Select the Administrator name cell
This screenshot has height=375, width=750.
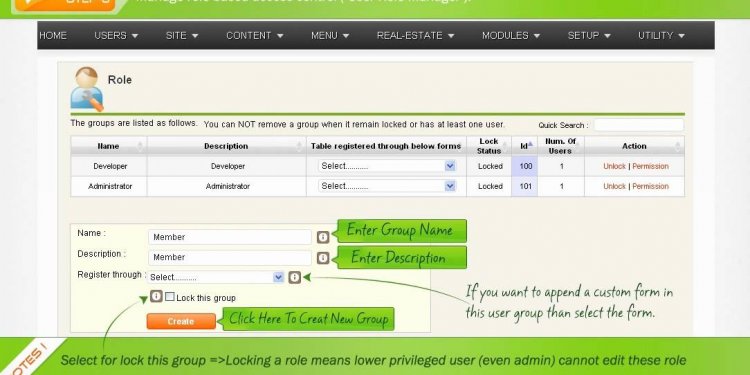click(x=110, y=186)
